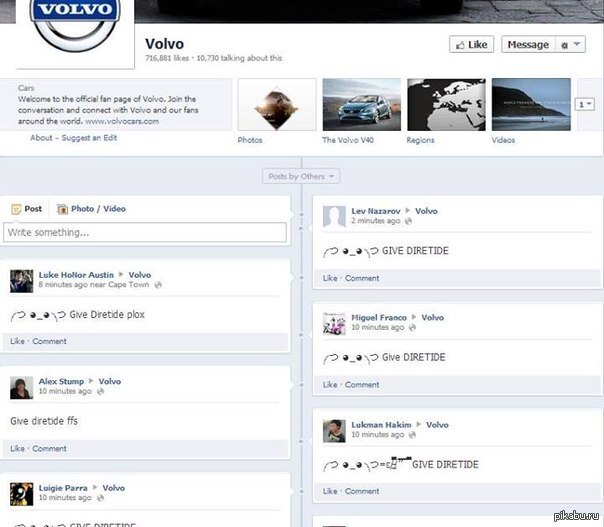Switch to Photo / Video tab
This screenshot has height=527, width=604.
click(92, 209)
